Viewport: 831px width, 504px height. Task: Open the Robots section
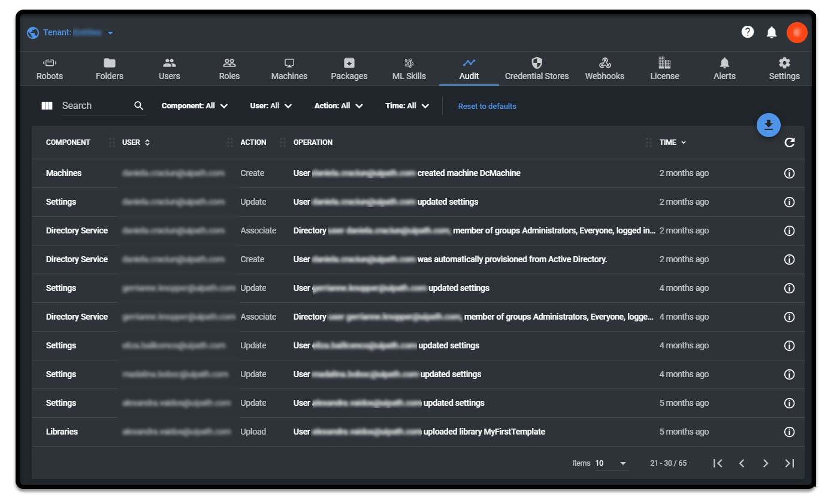tap(49, 68)
